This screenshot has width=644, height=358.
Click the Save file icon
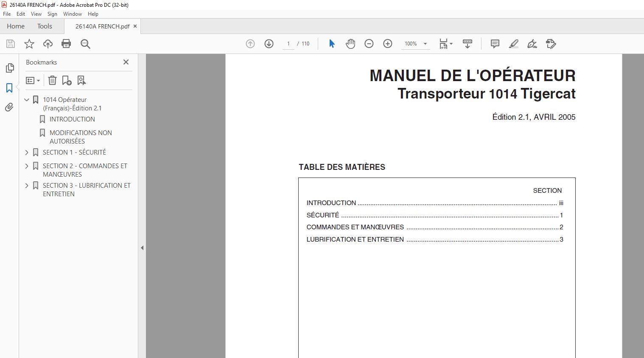(x=11, y=44)
